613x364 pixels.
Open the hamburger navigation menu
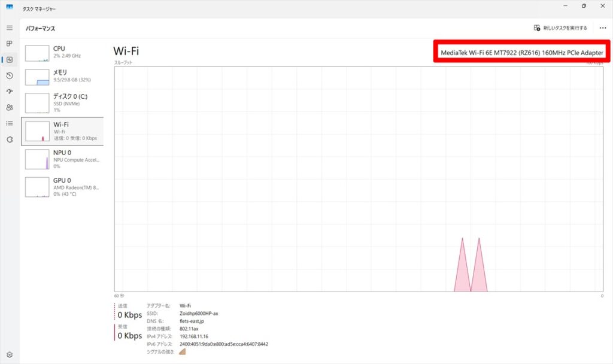point(10,28)
